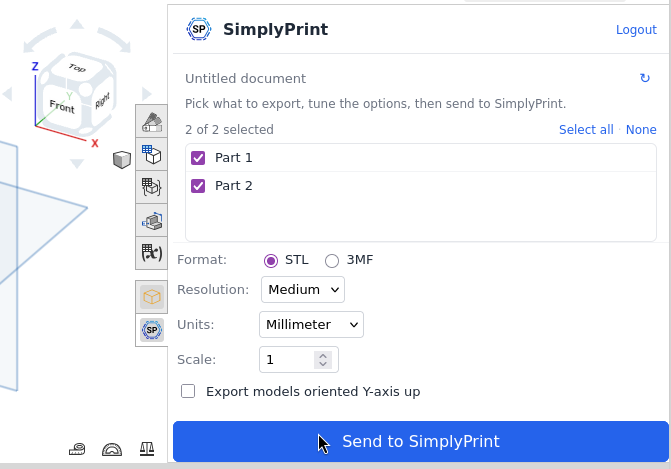Open the Variable table icon
The height and width of the screenshot is (469, 671).
coord(152,253)
